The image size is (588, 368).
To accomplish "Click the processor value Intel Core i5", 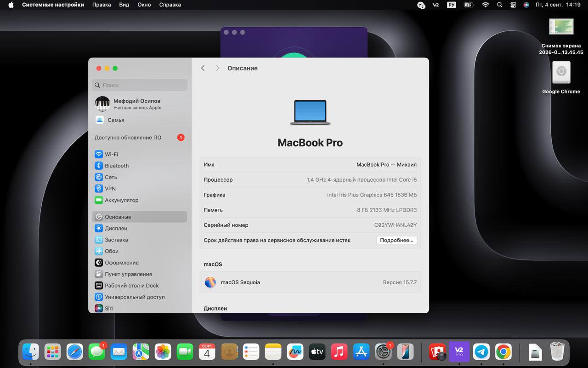I will (362, 180).
